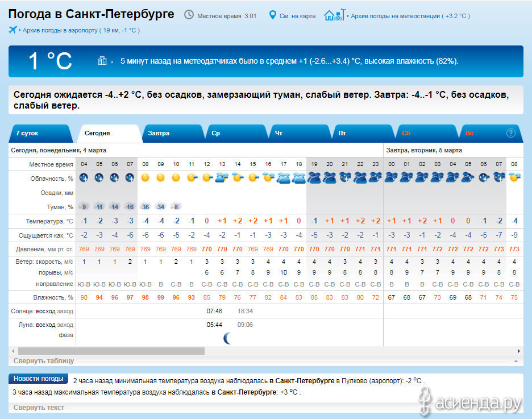Open Архив погоды в аэропорту link
The width and height of the screenshot is (532, 419).
(81, 30)
